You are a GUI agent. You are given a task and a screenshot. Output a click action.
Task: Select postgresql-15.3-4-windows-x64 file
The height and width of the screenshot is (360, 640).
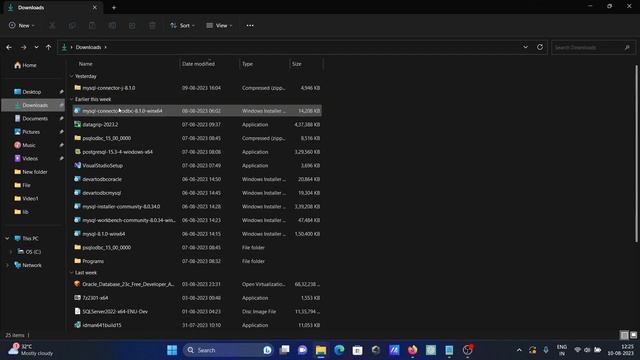pyautogui.click(x=197, y=152)
